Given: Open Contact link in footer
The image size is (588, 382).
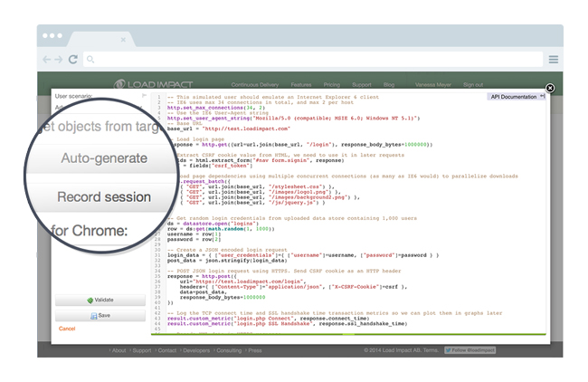Looking at the screenshot, I should click(166, 350).
